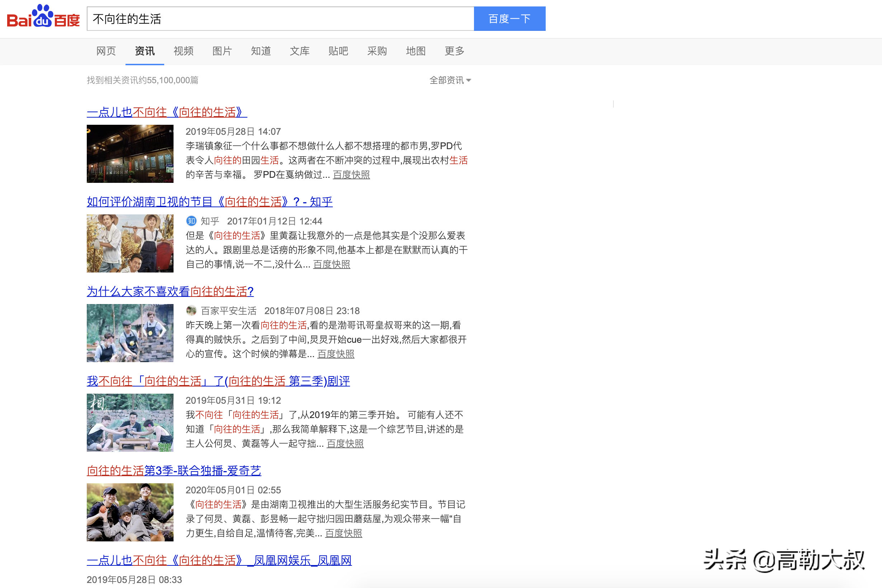
Task: Click the date 2019年05月28日 14:07
Action: (233, 132)
